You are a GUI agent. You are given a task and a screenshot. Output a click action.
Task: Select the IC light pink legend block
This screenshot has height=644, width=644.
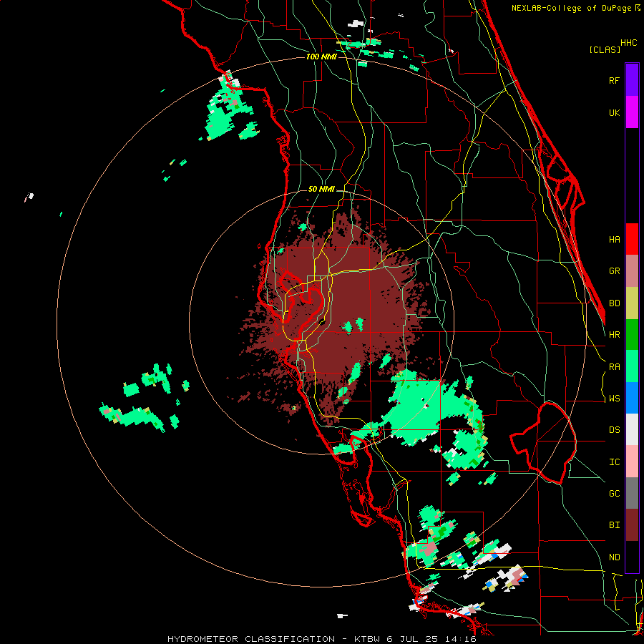click(x=632, y=462)
